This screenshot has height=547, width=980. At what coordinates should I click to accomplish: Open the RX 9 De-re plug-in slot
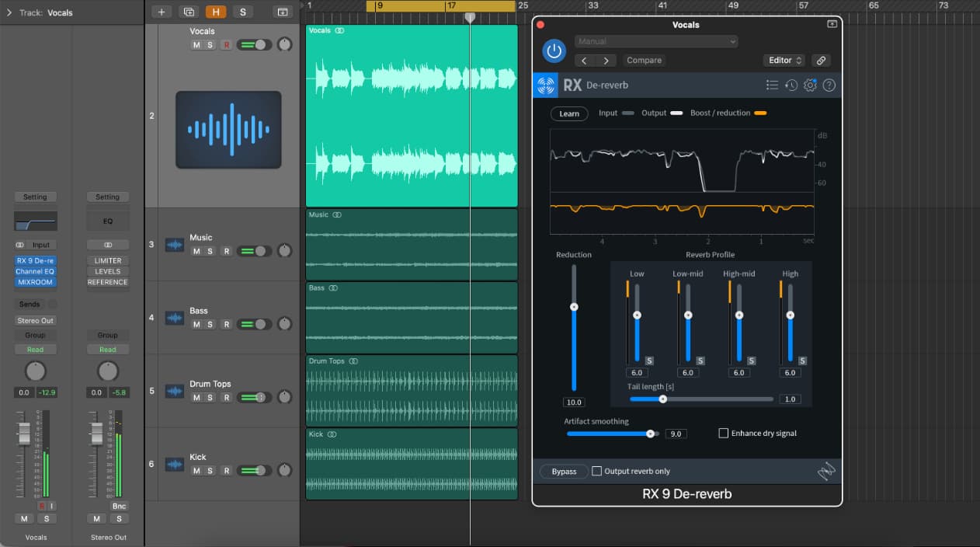[35, 261]
